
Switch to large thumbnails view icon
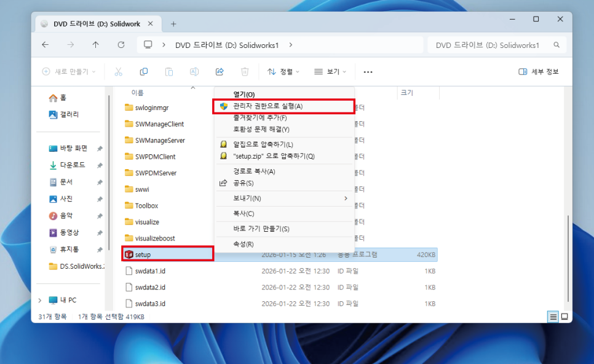click(x=564, y=317)
